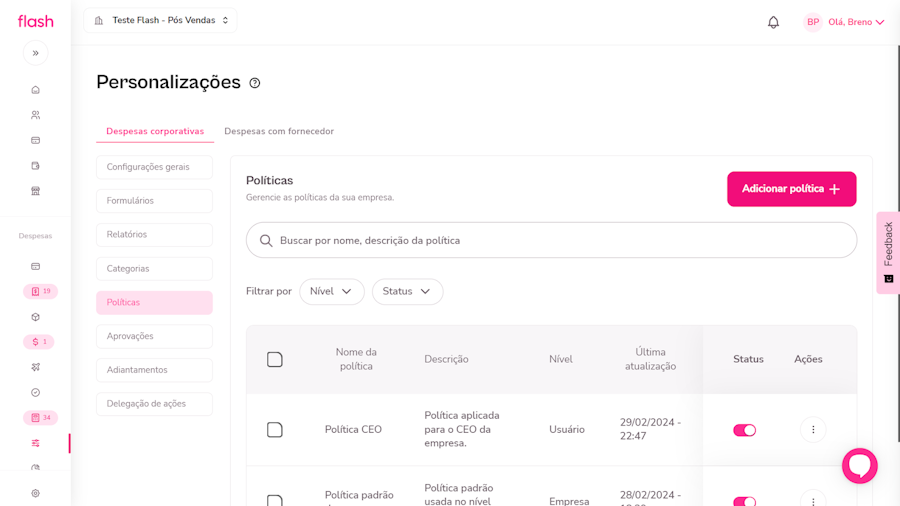Viewport: 900px width, 506px height.
Task: Click the page vertical scrollbar
Action: coord(898,244)
